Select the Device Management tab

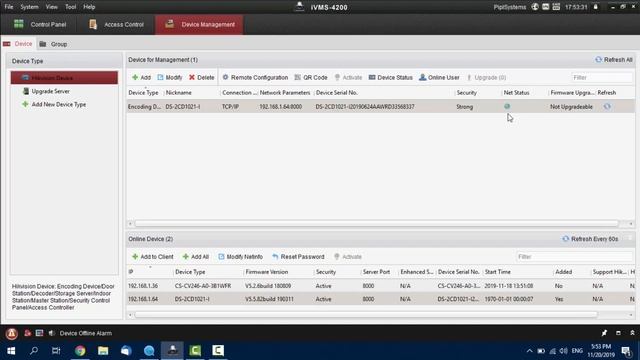(199, 24)
